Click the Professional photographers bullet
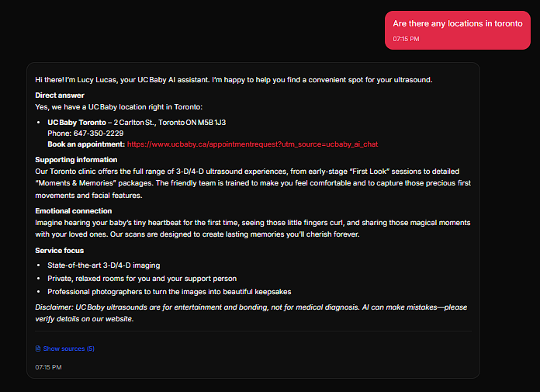 [169, 292]
